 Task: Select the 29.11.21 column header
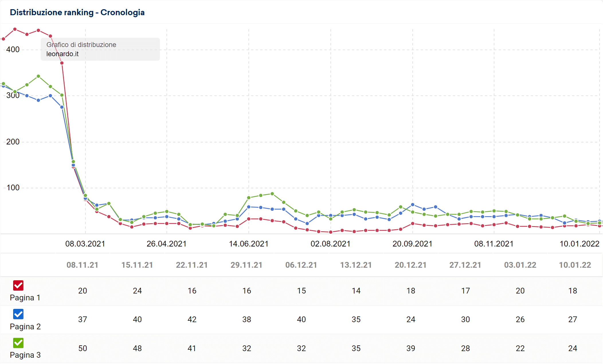[247, 265]
